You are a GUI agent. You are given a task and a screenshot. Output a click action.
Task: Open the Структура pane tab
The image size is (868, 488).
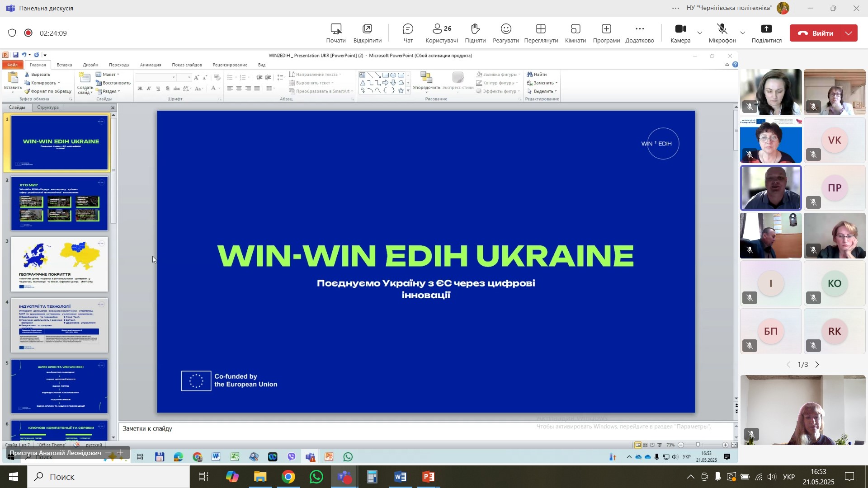pos(48,108)
